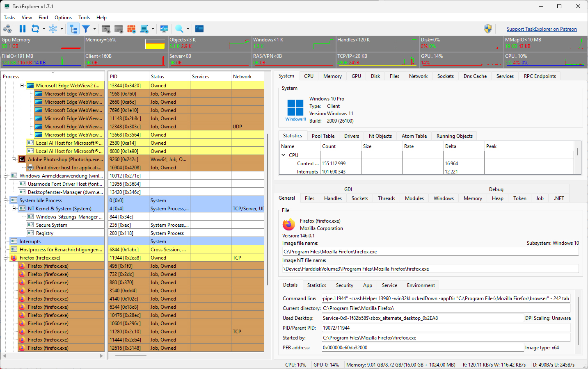Click the pause refresh toolbar icon

(x=23, y=29)
